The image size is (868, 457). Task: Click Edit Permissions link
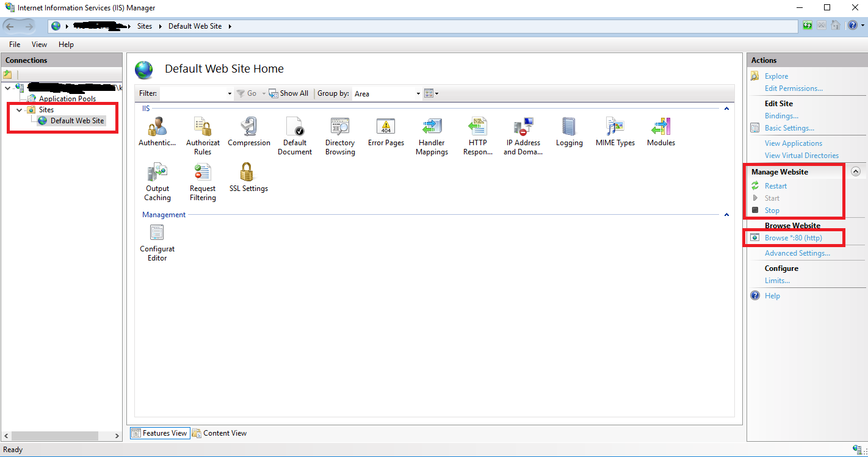point(794,88)
